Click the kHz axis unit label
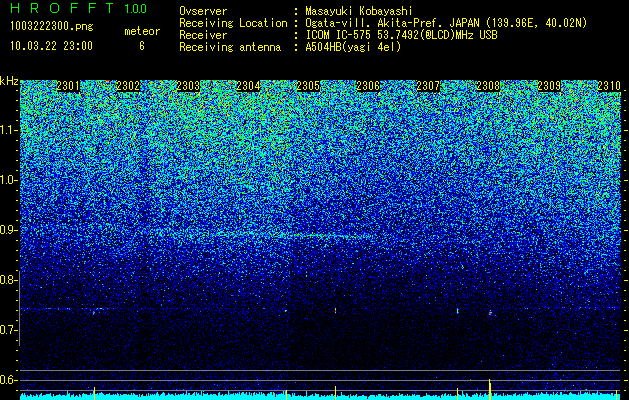The image size is (629, 400). coord(9,81)
